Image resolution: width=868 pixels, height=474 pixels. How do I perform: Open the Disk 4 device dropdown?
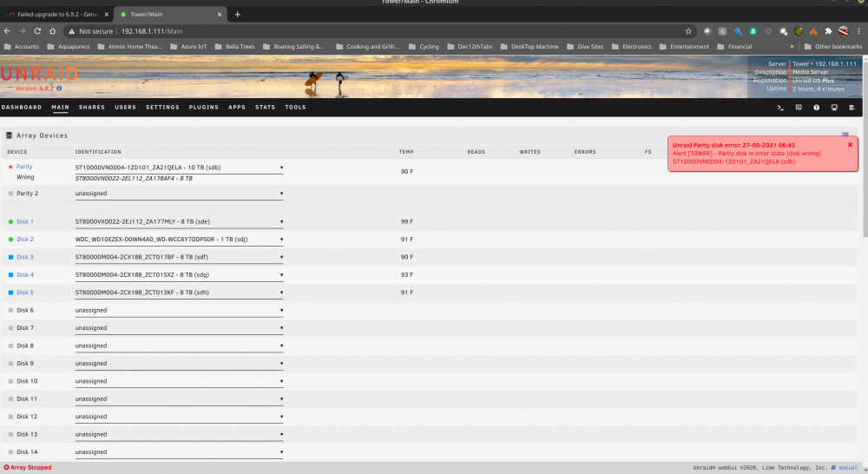click(179, 274)
